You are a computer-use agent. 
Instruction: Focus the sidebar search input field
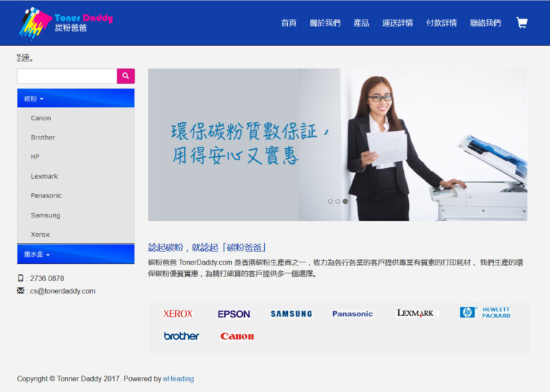point(67,76)
